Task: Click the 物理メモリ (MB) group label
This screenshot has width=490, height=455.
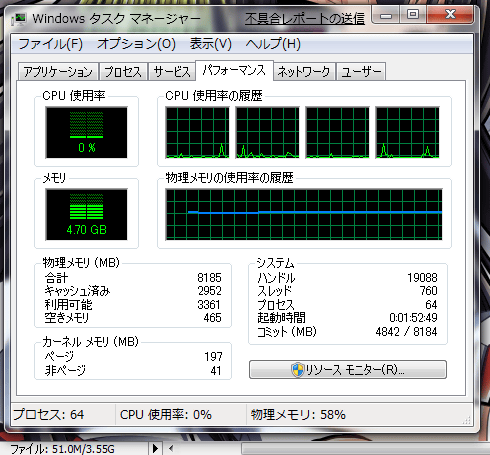Action: (81, 263)
